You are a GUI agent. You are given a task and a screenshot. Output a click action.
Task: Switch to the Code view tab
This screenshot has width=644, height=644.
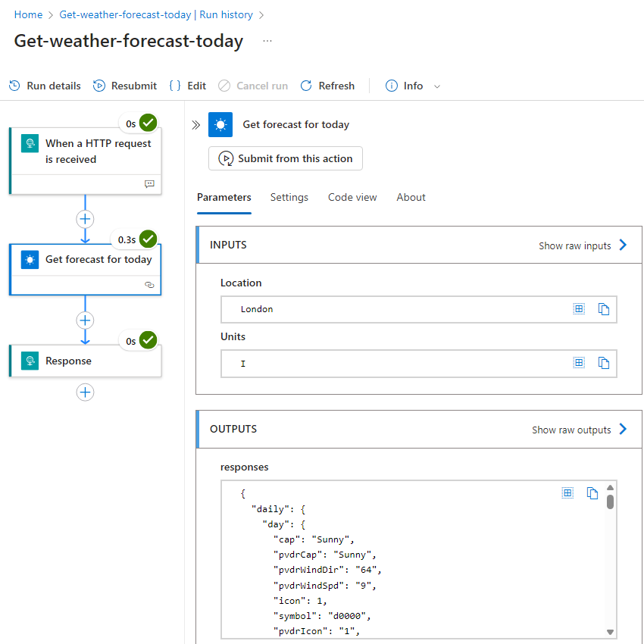click(352, 197)
